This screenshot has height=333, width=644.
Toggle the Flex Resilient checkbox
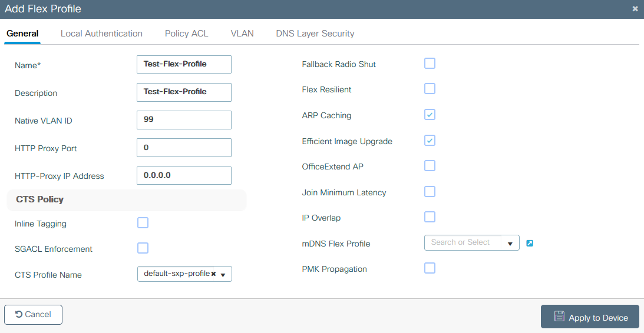click(430, 89)
